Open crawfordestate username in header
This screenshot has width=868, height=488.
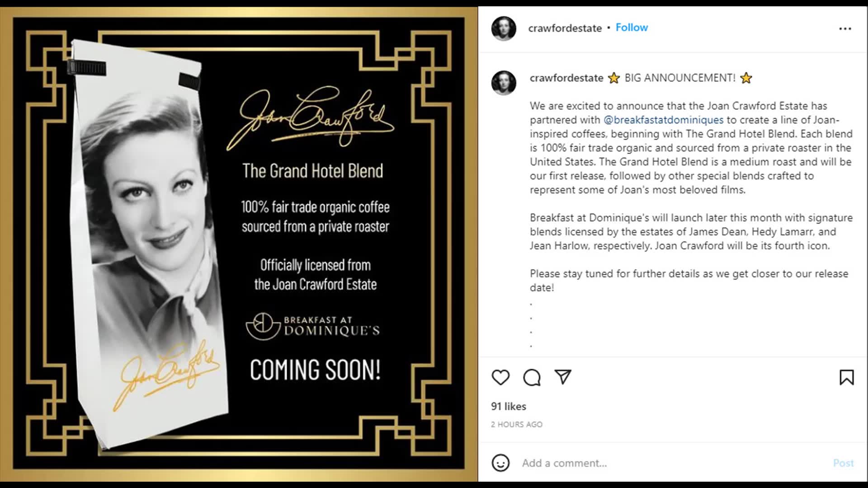(565, 28)
